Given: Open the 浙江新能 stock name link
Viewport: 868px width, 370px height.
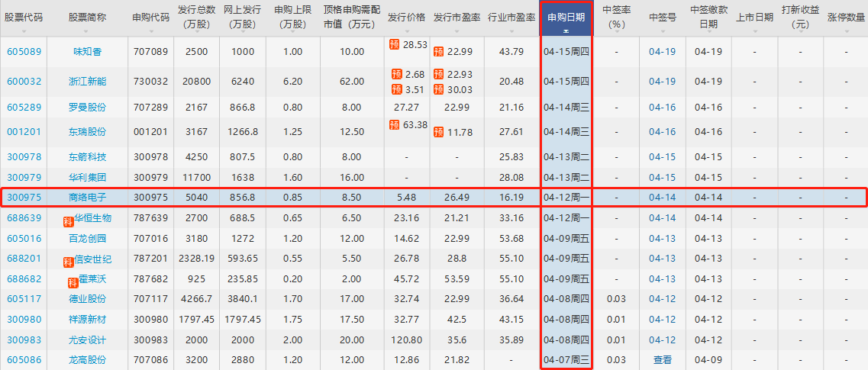Looking at the screenshot, I should 88,82.
